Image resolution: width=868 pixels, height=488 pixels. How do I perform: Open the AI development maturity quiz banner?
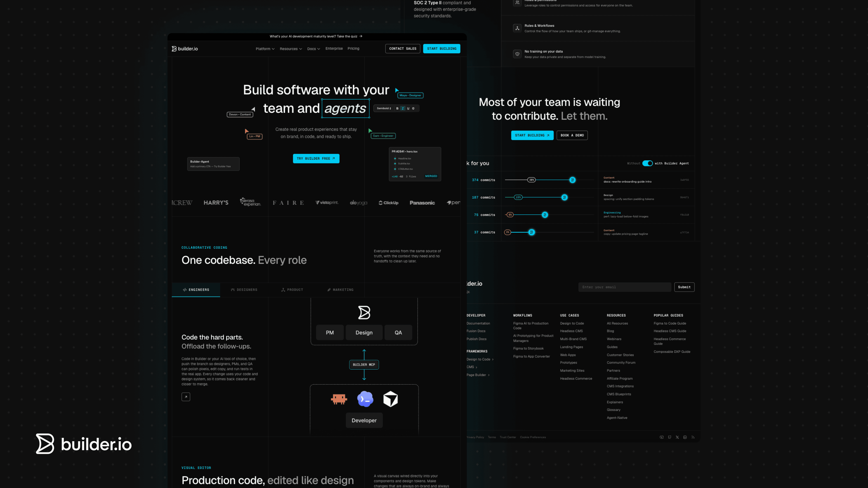[316, 36]
